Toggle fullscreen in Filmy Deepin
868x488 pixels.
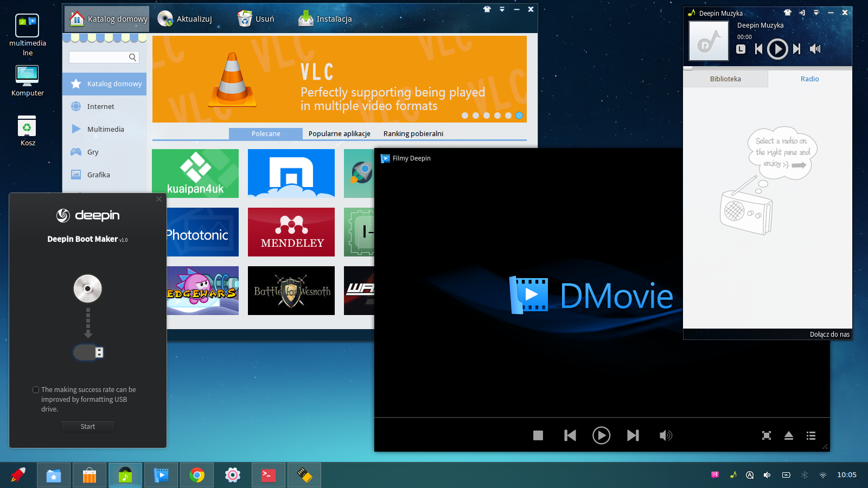(767, 435)
